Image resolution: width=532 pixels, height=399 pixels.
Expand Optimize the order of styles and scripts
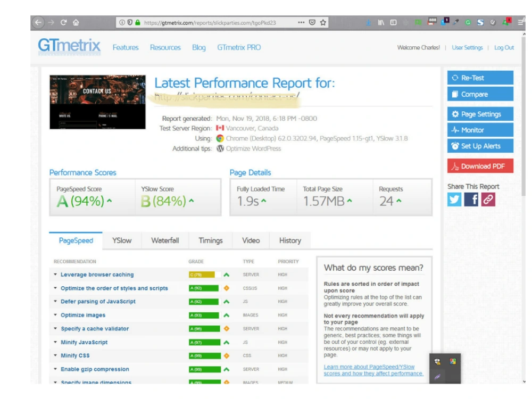(114, 288)
